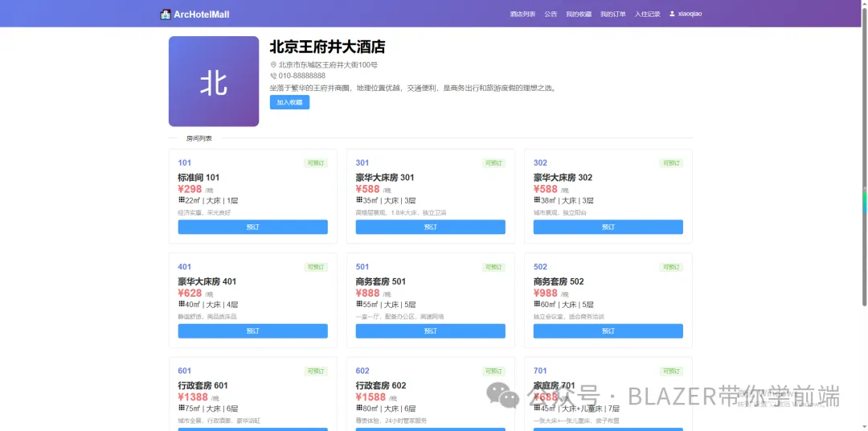This screenshot has width=868, height=431.
Task: Click the 可预订 tag on room 602
Action: pyautogui.click(x=493, y=371)
